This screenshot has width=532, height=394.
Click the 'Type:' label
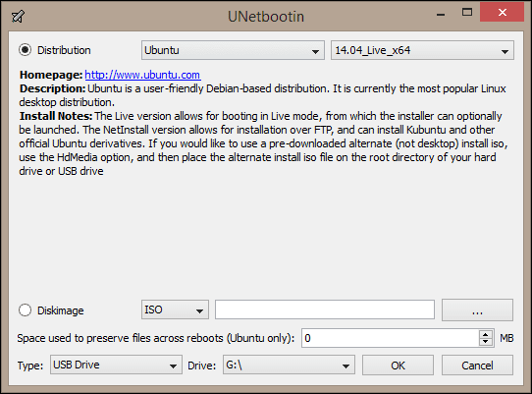tap(30, 366)
